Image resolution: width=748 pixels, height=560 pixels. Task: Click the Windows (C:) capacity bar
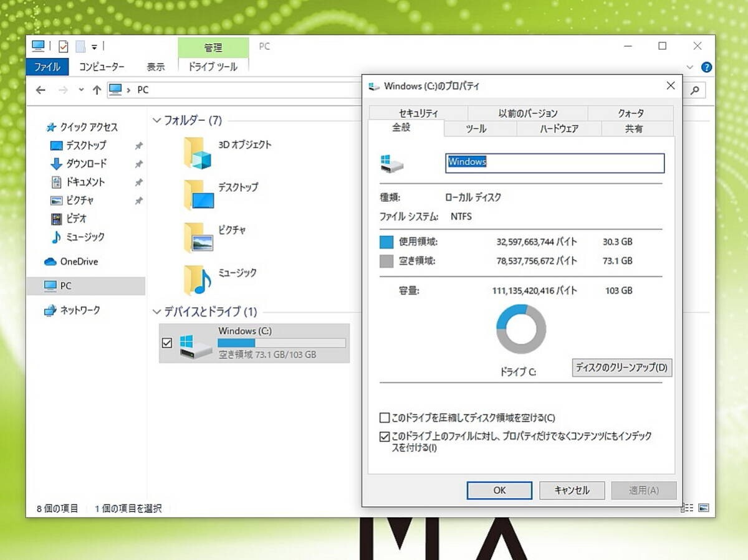[282, 343]
